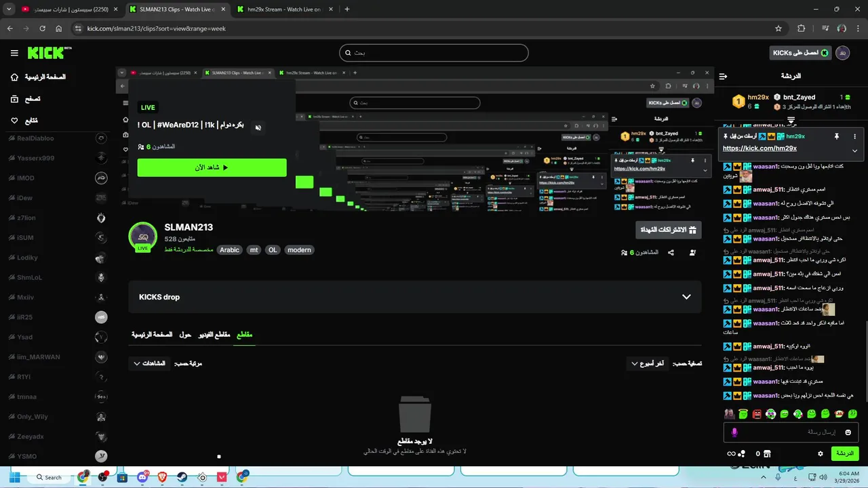Switch to the hm29x Stream browser tab
Screen dimensions: 868x488
285,9
